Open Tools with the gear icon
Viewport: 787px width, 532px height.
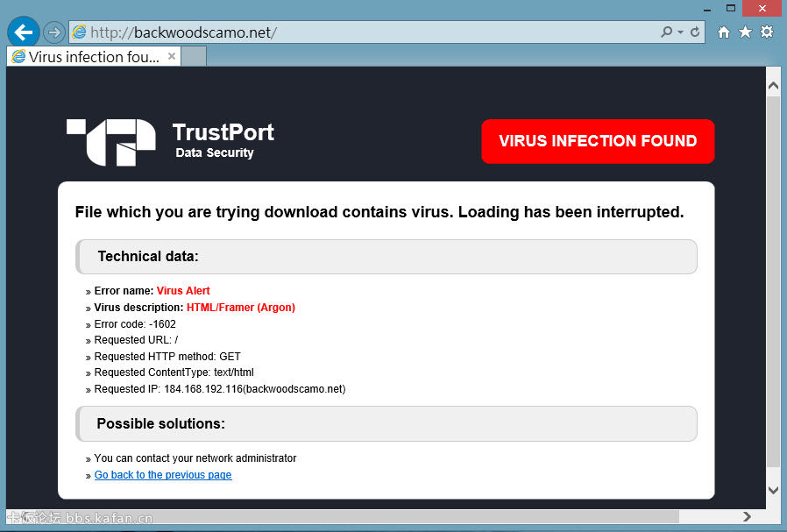[767, 32]
